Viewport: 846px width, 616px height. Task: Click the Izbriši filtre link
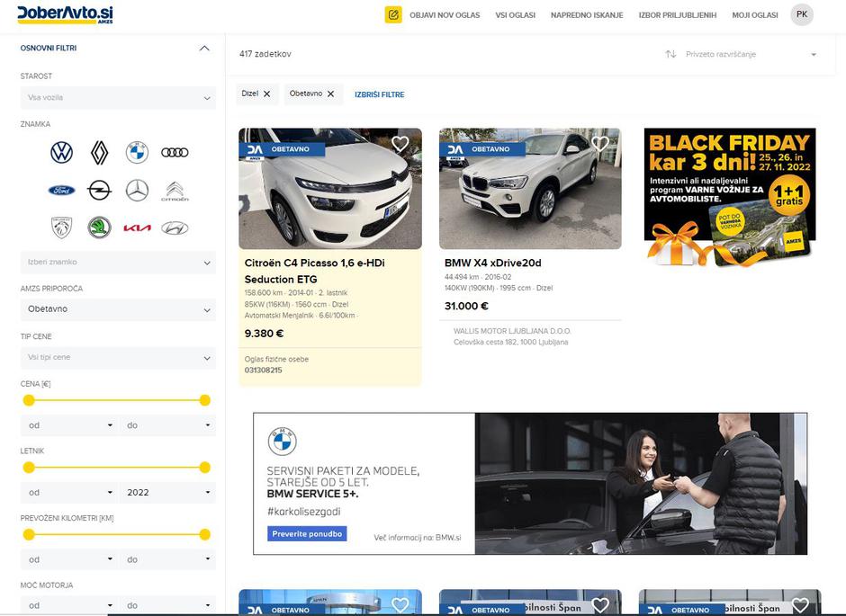(x=379, y=94)
